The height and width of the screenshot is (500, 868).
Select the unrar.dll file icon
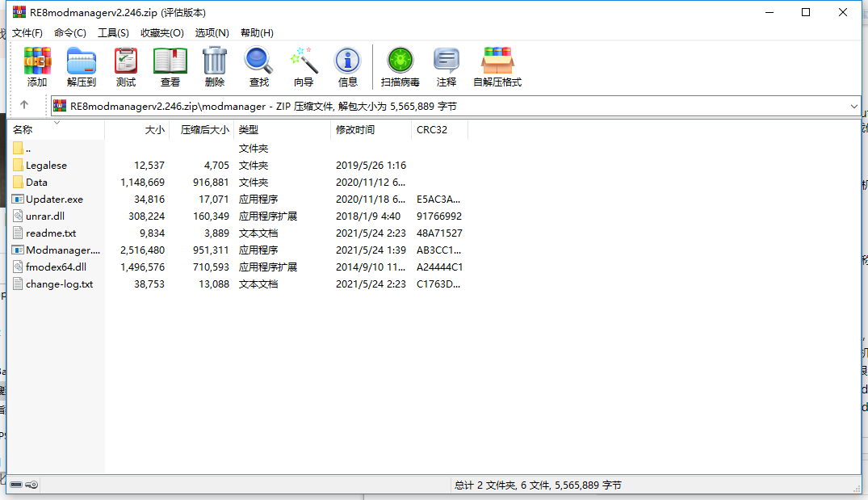pos(18,216)
